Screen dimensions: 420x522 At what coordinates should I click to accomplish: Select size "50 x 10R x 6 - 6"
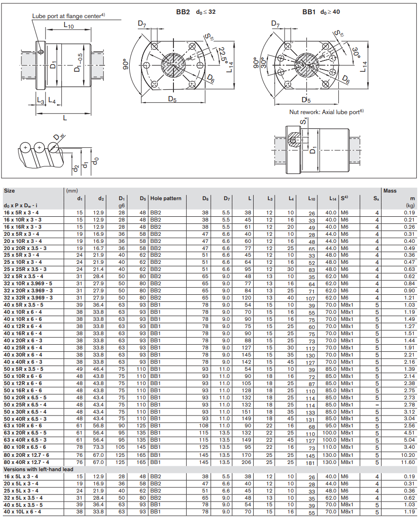(x=23, y=376)
